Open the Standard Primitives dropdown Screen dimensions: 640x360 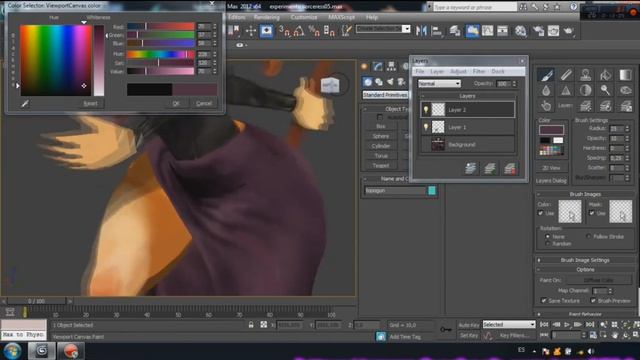pos(386,95)
